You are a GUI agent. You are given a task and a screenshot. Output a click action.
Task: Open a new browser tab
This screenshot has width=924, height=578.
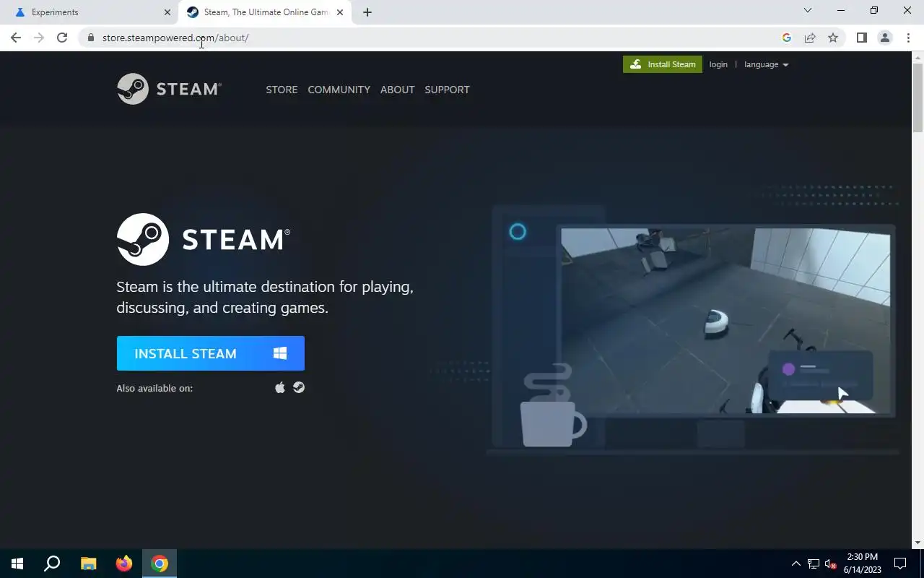(x=367, y=12)
